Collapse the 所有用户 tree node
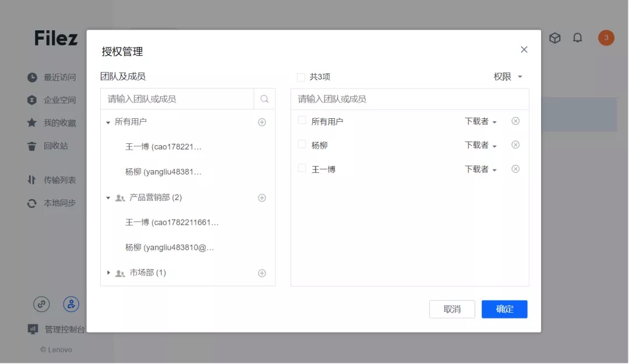The height and width of the screenshot is (364, 629). [108, 122]
